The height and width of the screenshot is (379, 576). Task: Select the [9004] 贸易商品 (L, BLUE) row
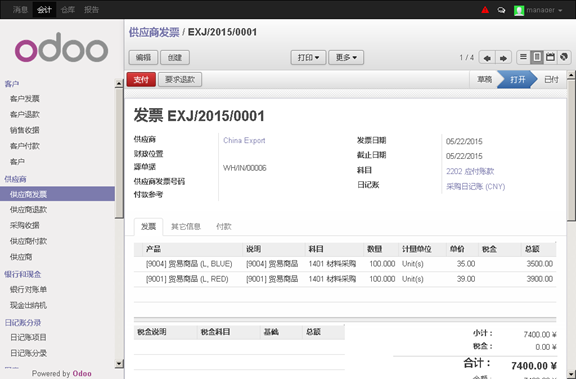click(x=345, y=264)
